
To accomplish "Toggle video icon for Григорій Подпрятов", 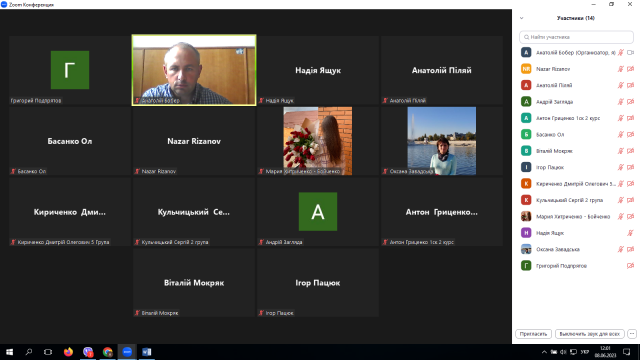I will [x=631, y=266].
